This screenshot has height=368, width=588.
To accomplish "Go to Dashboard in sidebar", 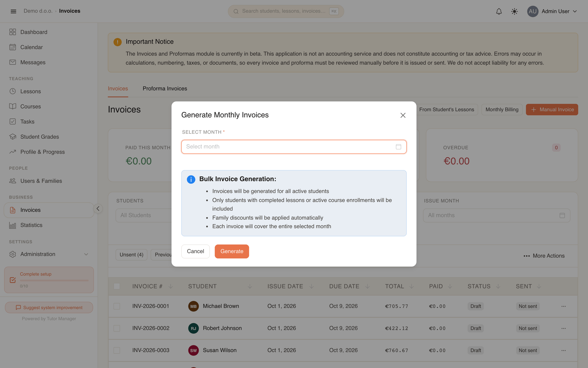I will pos(49,32).
